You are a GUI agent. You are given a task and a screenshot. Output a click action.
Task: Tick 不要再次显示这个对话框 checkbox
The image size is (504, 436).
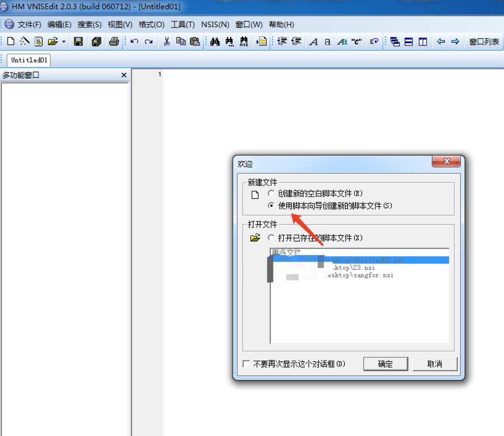tap(246, 364)
